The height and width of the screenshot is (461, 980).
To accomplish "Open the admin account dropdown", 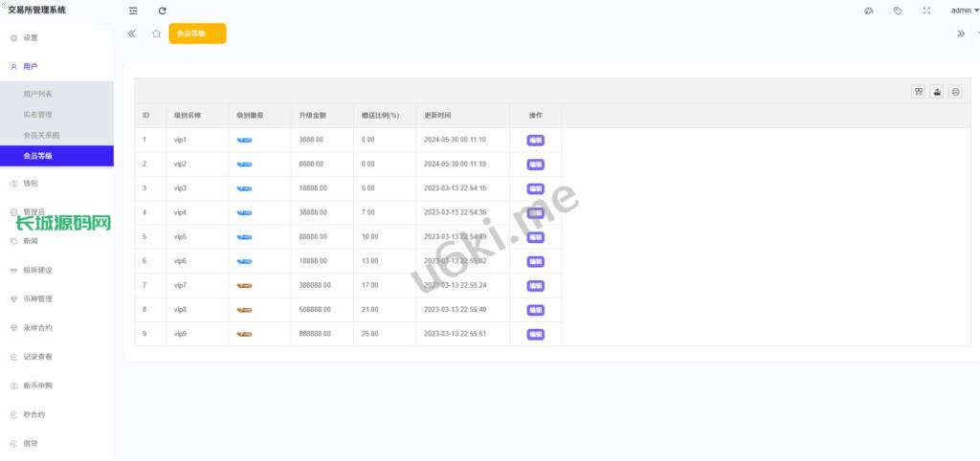I will [x=964, y=11].
